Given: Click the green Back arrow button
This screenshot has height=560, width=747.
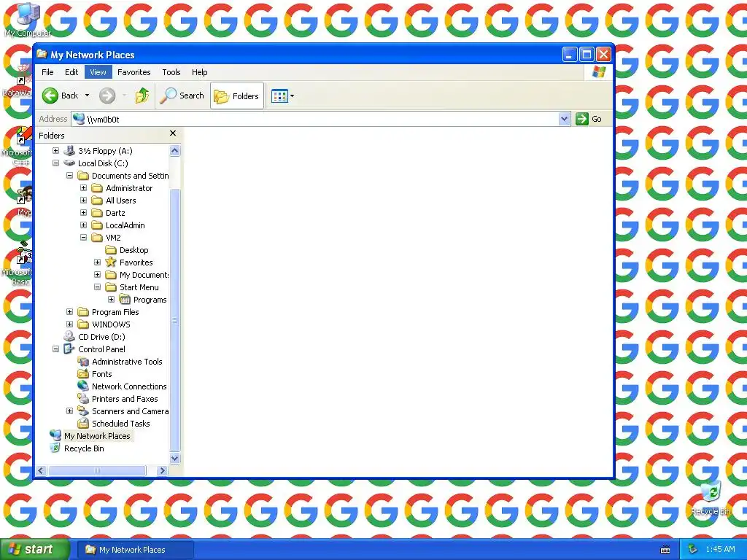Looking at the screenshot, I should tap(50, 96).
